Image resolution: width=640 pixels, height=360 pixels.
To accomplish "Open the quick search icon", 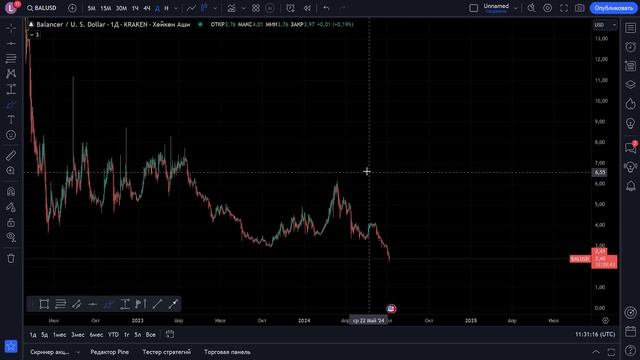I will pyautogui.click(x=531, y=8).
